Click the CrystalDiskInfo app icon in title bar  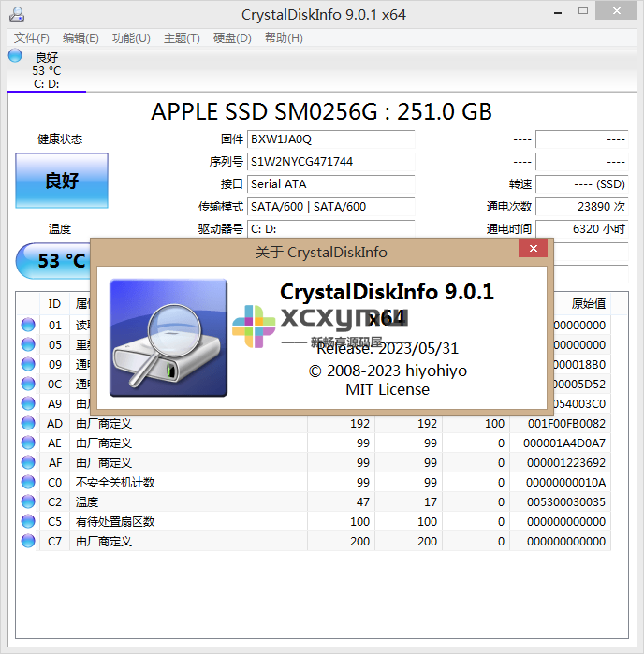[x=17, y=14]
